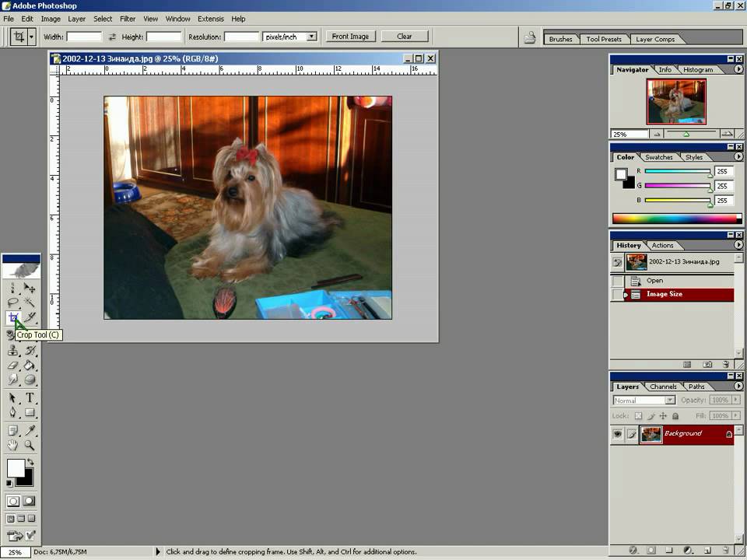Select the Path Selection arrow tool
The width and height of the screenshot is (747, 560).
[x=12, y=397]
